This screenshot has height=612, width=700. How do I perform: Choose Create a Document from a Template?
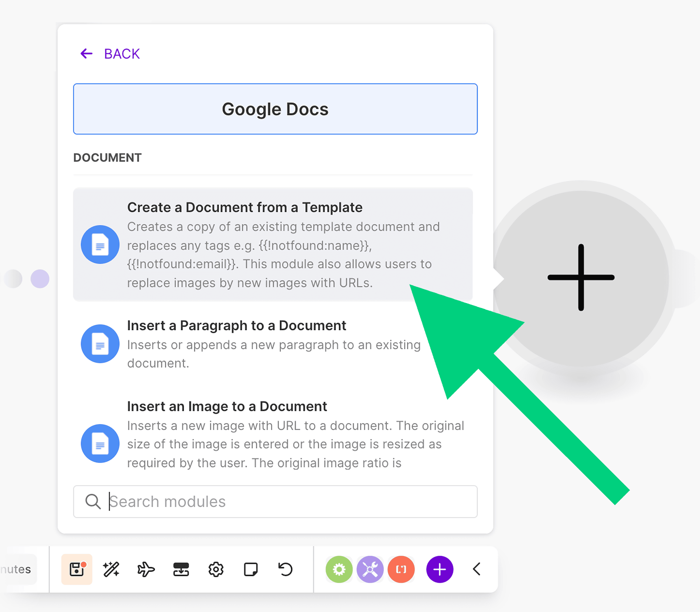(x=245, y=207)
